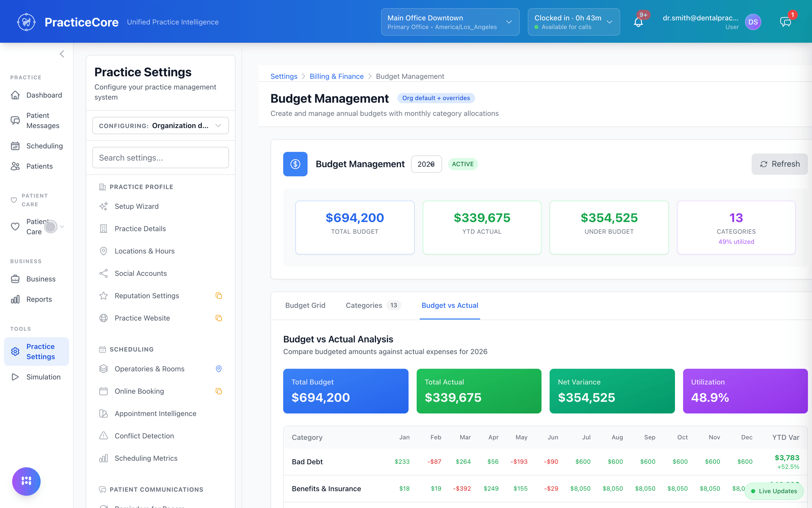The height and width of the screenshot is (508, 812).
Task: Open the chat messages icon
Action: pyautogui.click(x=785, y=22)
